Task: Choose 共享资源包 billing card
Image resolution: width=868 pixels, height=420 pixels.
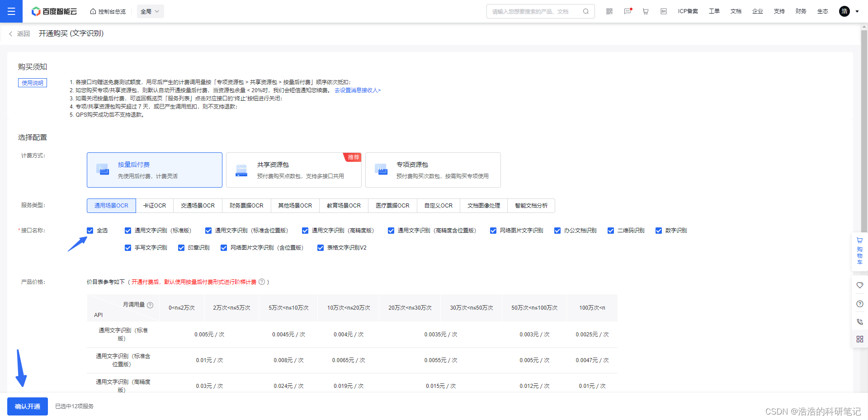Action: tap(294, 170)
